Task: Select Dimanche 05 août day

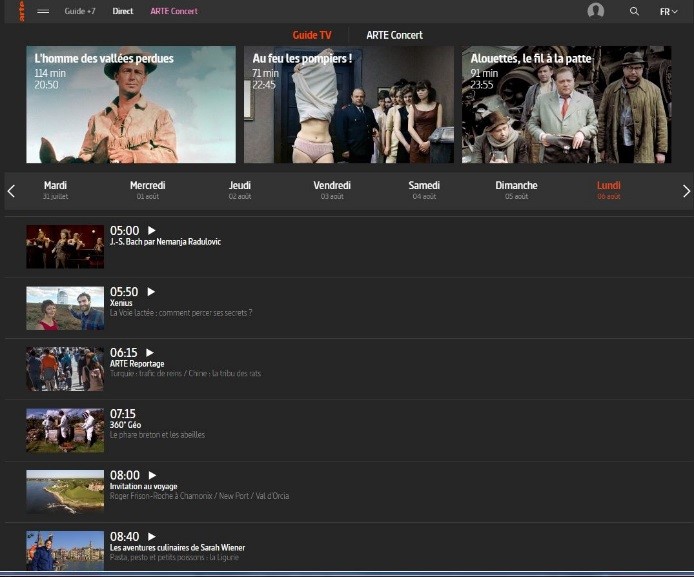Action: click(x=516, y=190)
